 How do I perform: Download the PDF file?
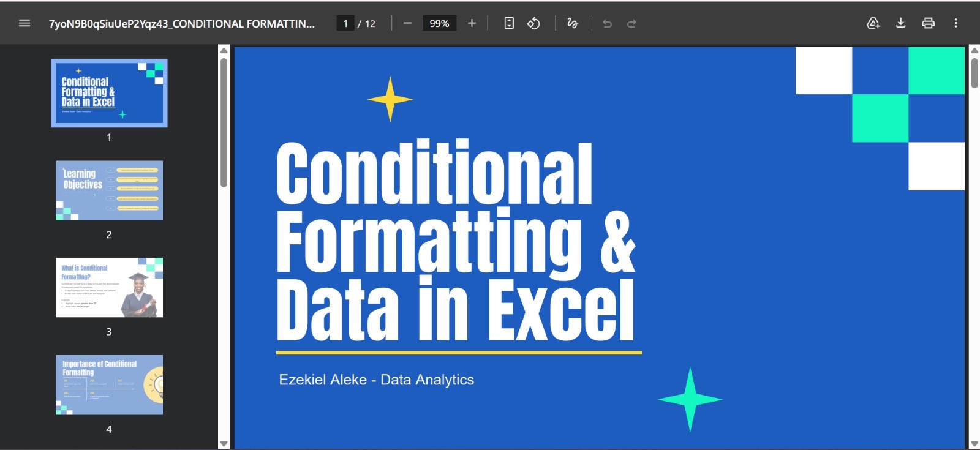point(901,23)
